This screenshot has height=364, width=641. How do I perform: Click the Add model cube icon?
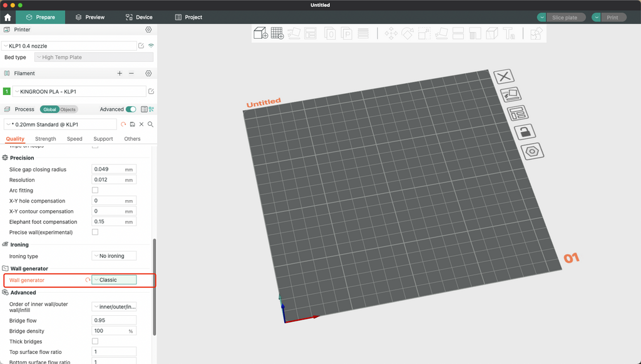click(x=260, y=34)
